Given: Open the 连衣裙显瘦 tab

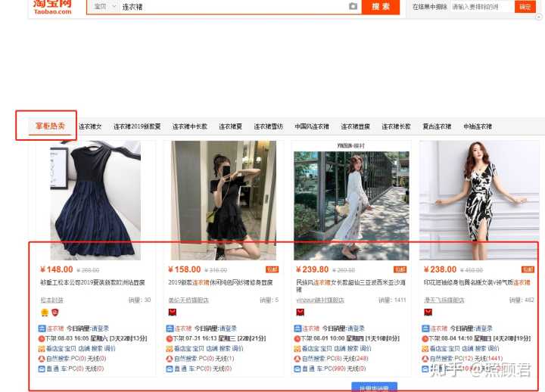Looking at the screenshot, I should (x=355, y=126).
